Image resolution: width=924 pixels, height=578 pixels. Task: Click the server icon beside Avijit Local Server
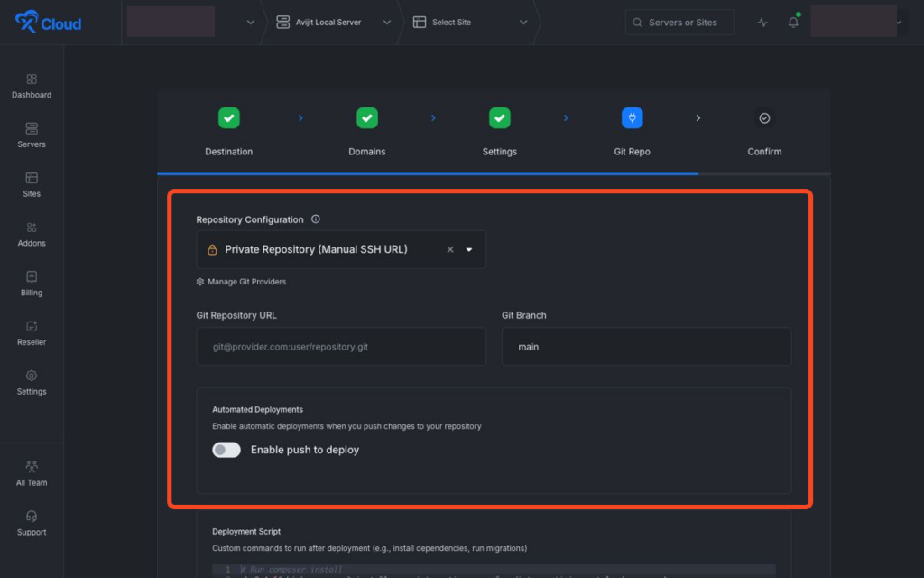(x=282, y=23)
